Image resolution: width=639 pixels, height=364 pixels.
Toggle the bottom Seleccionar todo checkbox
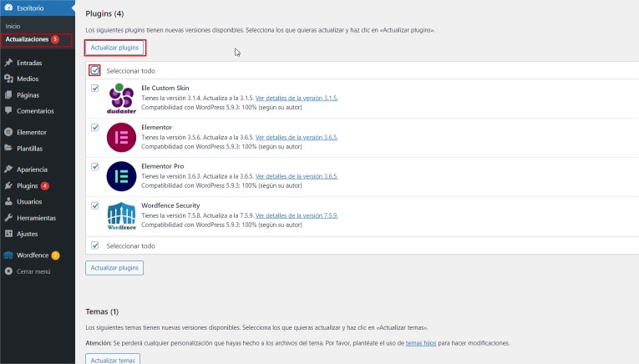[95, 245]
